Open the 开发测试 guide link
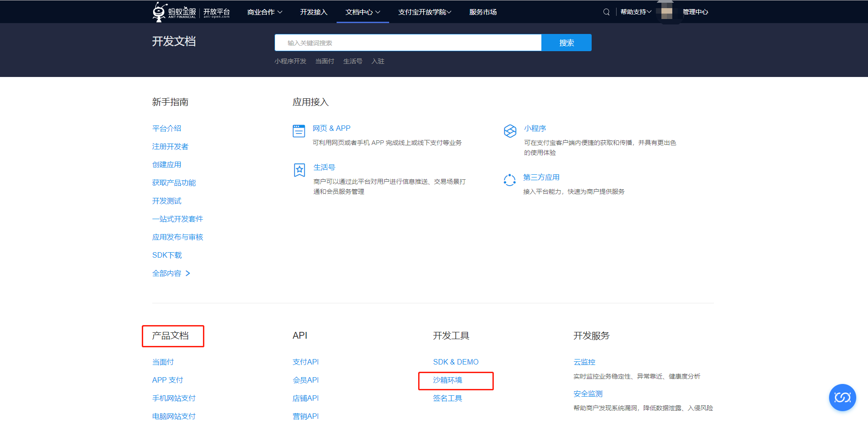This screenshot has width=868, height=422. point(167,201)
